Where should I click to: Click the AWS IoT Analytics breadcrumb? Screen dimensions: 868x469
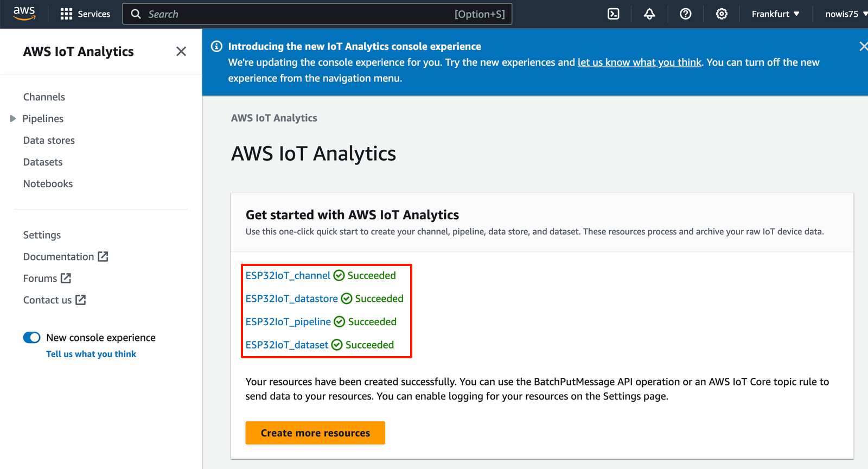coord(274,118)
